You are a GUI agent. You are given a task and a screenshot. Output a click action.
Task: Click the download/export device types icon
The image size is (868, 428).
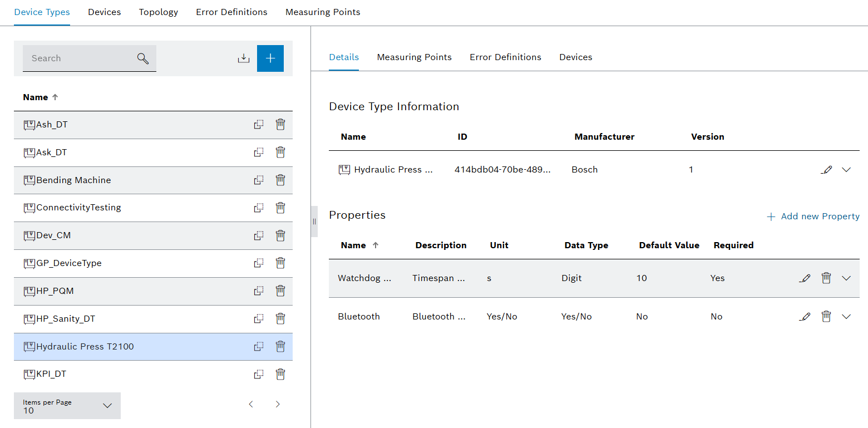pos(244,58)
